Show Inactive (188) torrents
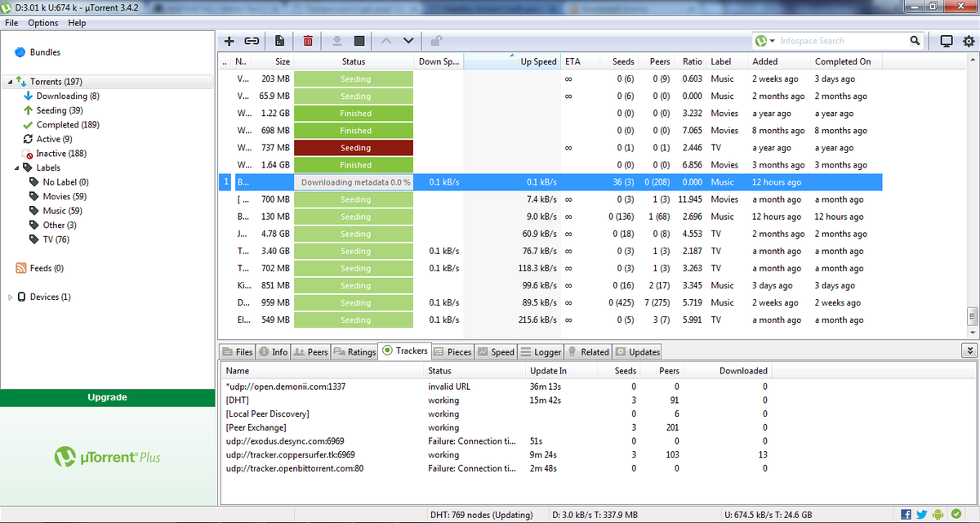Viewport: 980px width, 523px height. [x=62, y=154]
